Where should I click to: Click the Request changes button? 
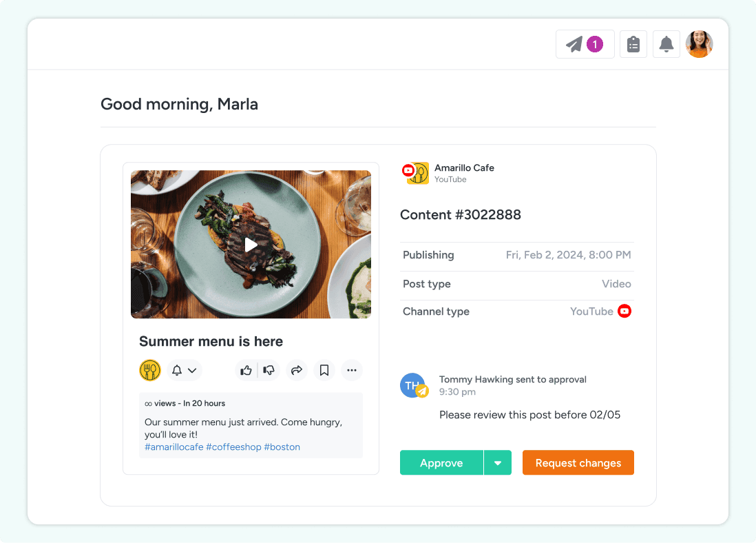click(578, 463)
